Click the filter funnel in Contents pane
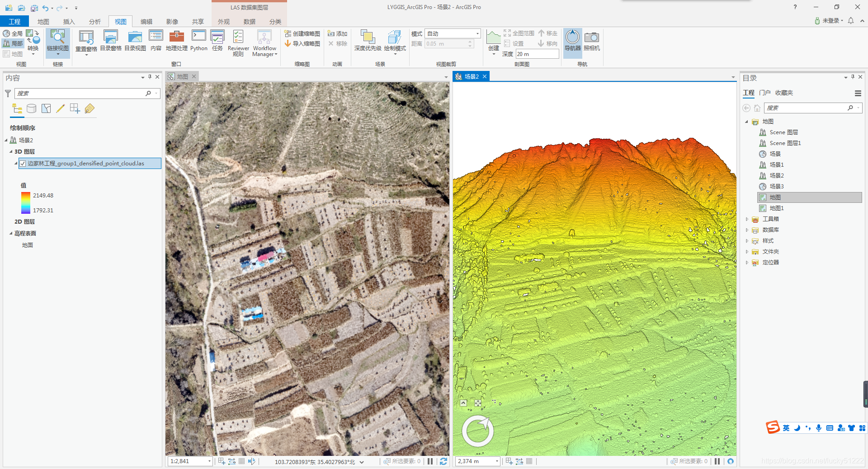 tap(8, 94)
